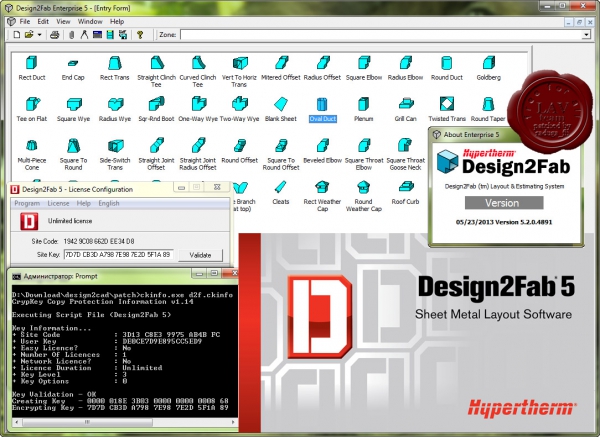The image size is (600, 437).
Task: Select the Twisted Trans fitting
Action: (447, 104)
